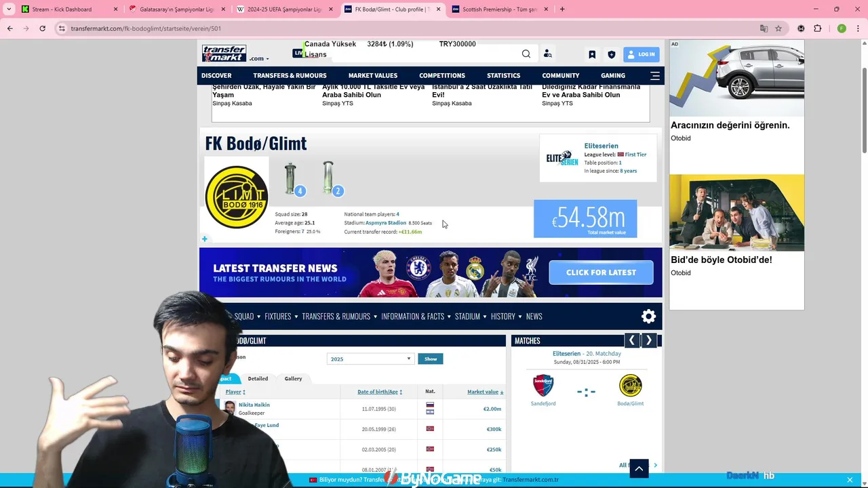Open the site search magnifier

[526, 54]
